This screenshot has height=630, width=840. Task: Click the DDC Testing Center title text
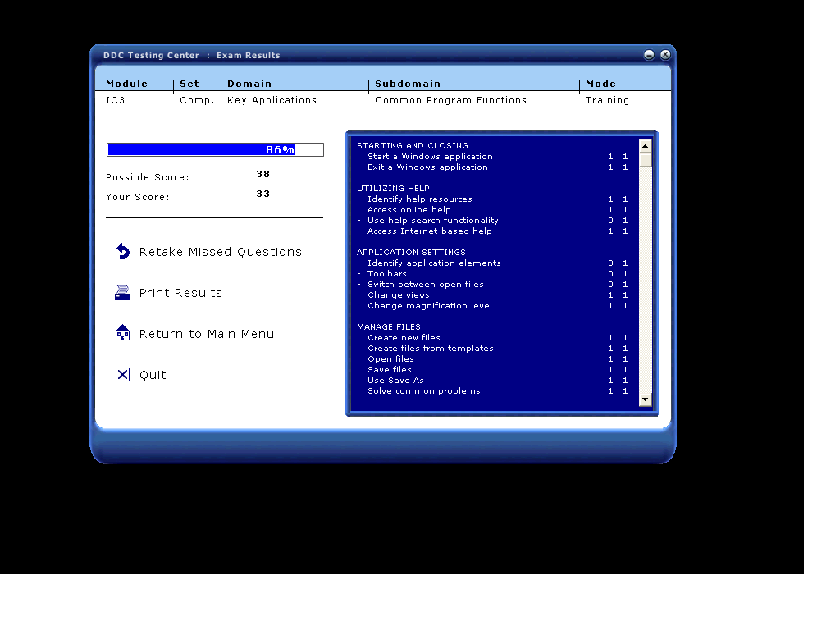[151, 55]
